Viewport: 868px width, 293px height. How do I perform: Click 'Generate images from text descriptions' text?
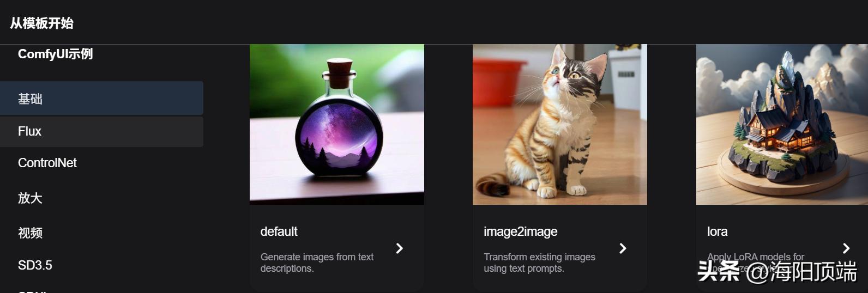[317, 263]
